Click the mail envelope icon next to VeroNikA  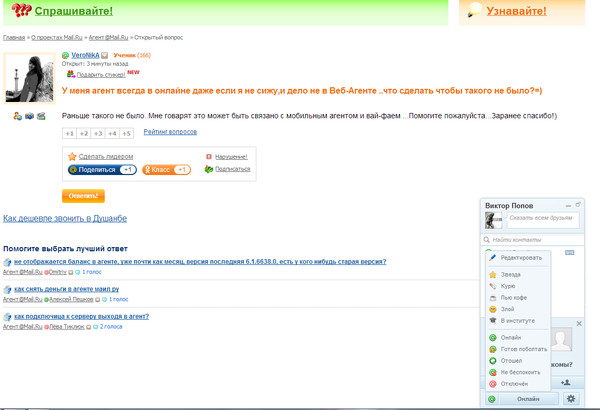click(104, 56)
